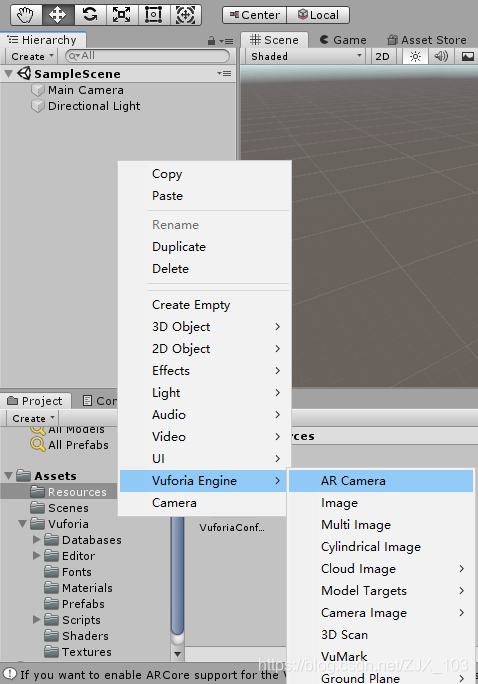Screen dimensions: 478x684
Task: Select the Scenes folder
Action: (59, 508)
